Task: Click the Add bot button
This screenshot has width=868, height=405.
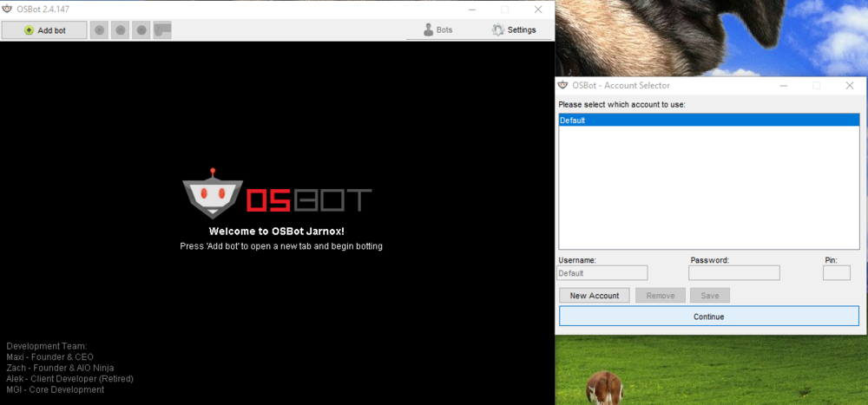Action: coord(44,30)
